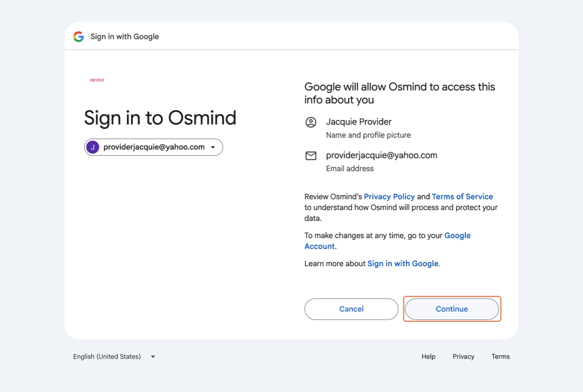583x392 pixels.
Task: Click the Continue button
Action: pos(452,309)
